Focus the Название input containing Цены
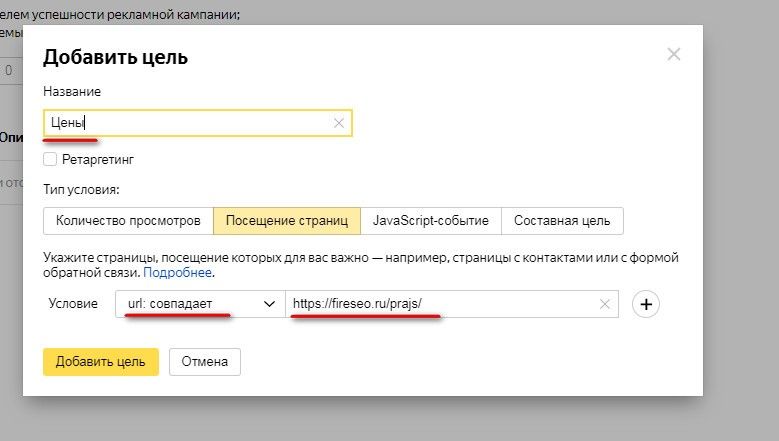This screenshot has width=779, height=441. point(190,123)
